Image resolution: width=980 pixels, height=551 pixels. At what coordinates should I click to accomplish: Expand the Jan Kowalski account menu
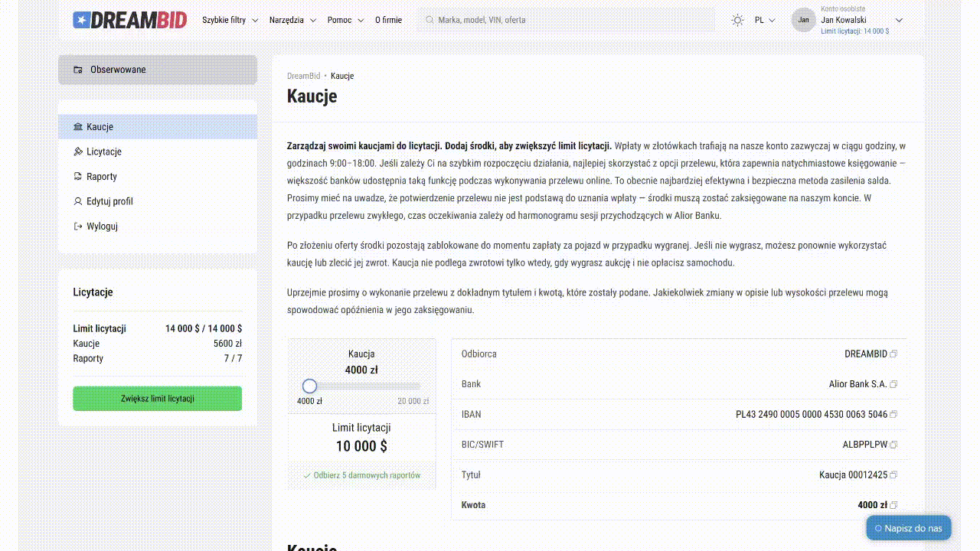899,20
